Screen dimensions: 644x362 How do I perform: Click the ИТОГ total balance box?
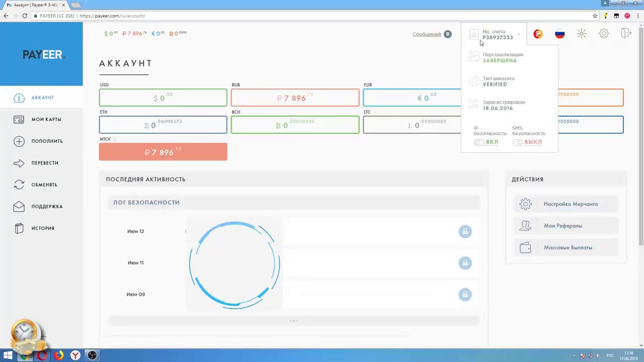(163, 152)
